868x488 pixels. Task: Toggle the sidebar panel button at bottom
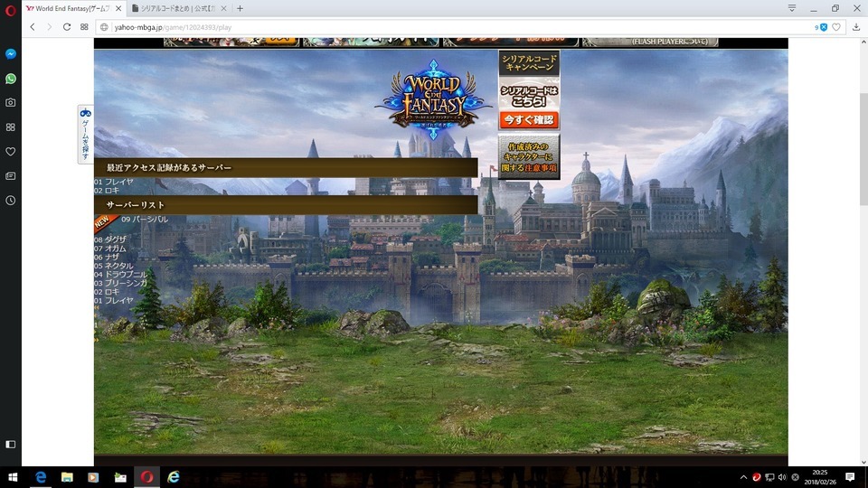pyautogui.click(x=11, y=445)
